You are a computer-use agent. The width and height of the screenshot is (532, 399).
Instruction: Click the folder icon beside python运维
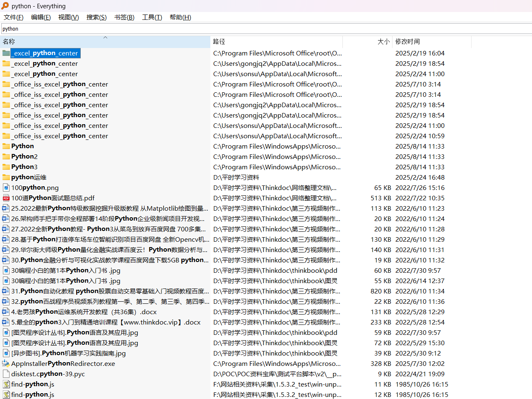click(x=6, y=177)
